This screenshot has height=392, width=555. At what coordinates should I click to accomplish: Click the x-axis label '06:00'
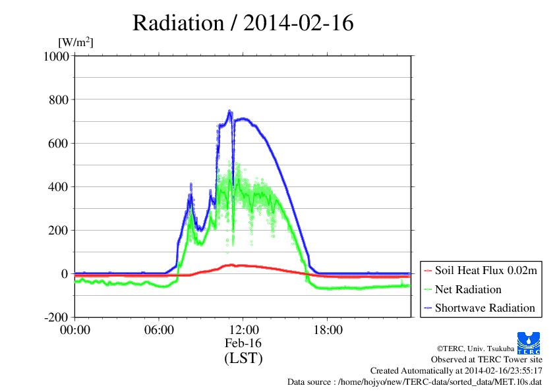coord(159,330)
